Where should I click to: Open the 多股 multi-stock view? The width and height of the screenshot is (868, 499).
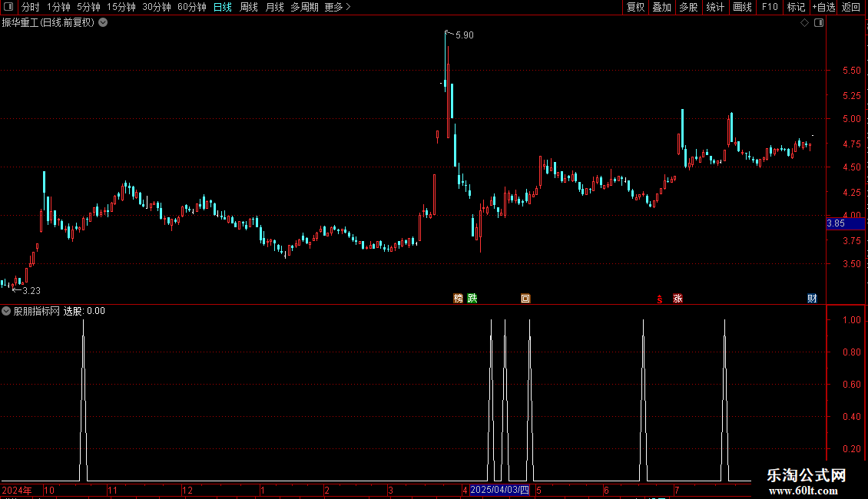[x=688, y=7]
